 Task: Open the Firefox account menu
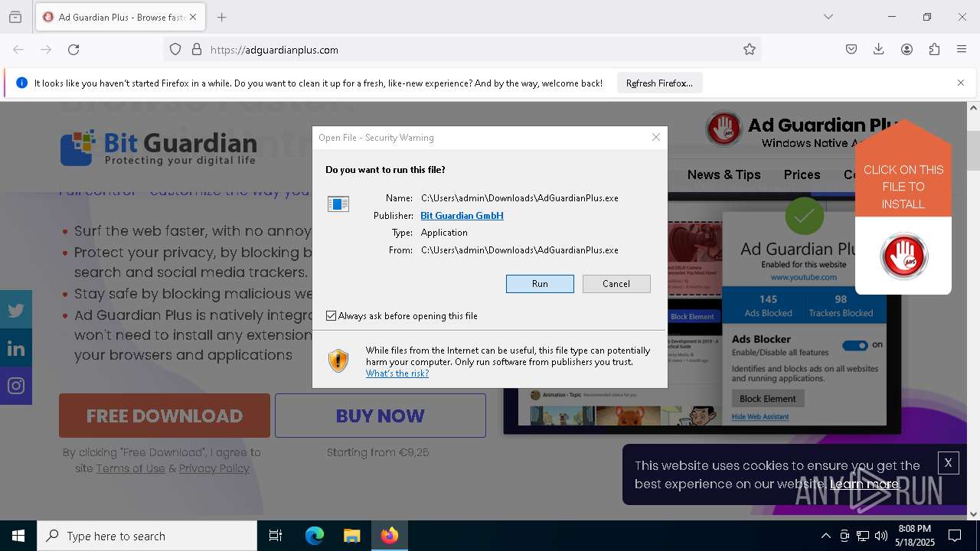pyautogui.click(x=906, y=50)
